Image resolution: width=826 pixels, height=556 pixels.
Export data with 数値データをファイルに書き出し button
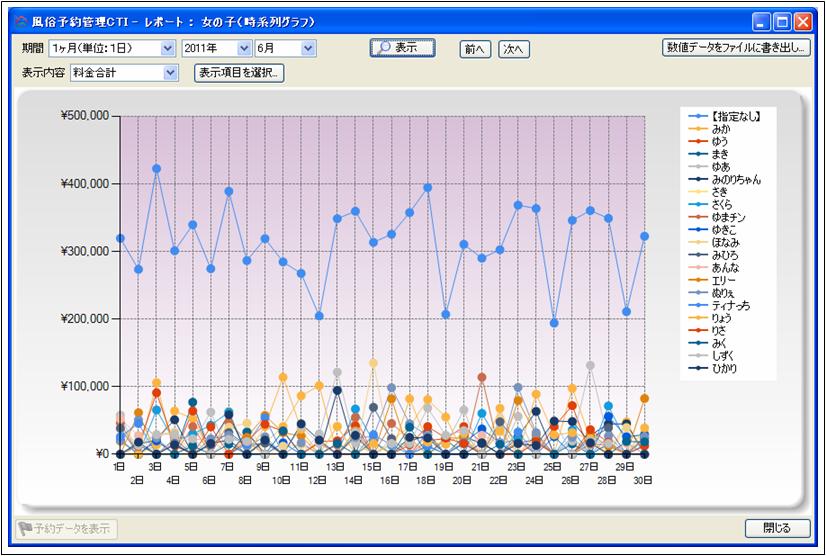[736, 47]
